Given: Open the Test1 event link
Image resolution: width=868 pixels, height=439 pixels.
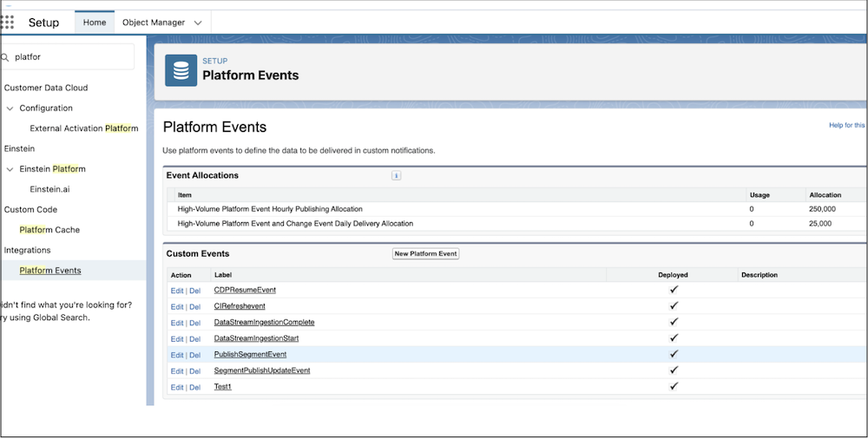Looking at the screenshot, I should point(222,386).
